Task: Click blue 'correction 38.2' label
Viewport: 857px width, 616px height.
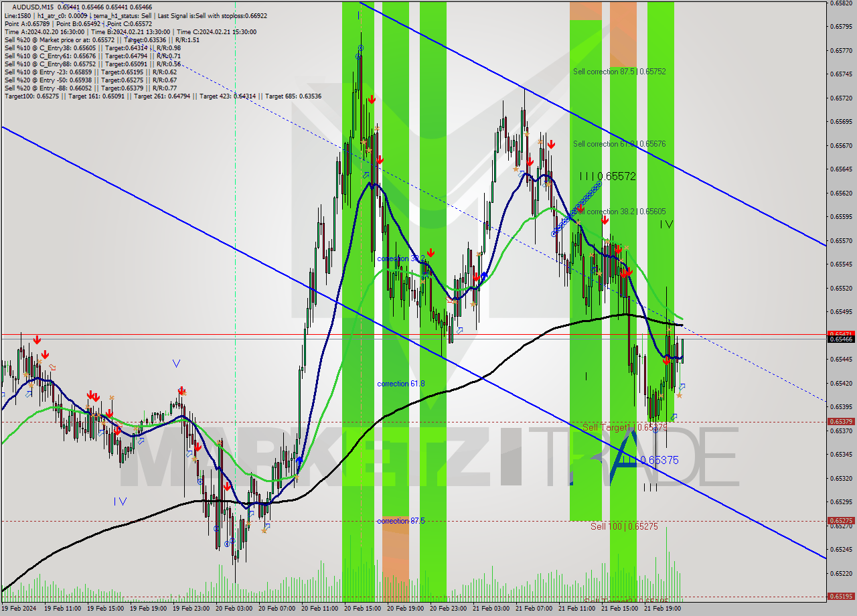Action: click(402, 258)
